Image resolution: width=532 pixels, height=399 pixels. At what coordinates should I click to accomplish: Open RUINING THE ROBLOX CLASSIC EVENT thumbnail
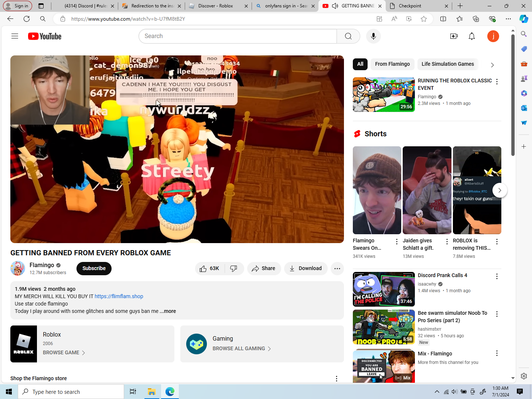[x=384, y=95]
